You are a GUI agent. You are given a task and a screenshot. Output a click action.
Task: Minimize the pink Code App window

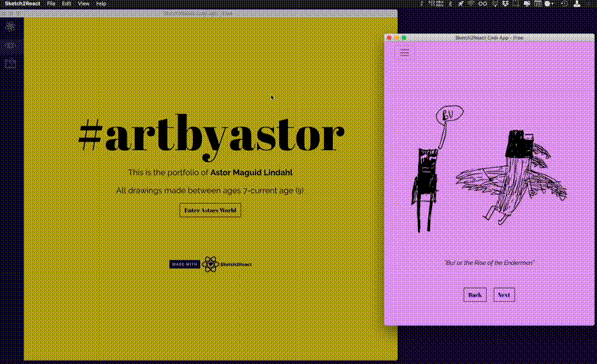pyautogui.click(x=396, y=38)
